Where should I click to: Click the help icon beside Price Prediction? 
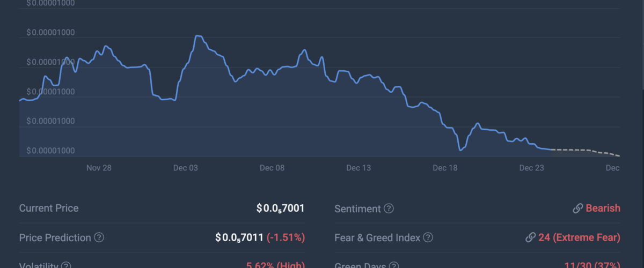click(99, 237)
